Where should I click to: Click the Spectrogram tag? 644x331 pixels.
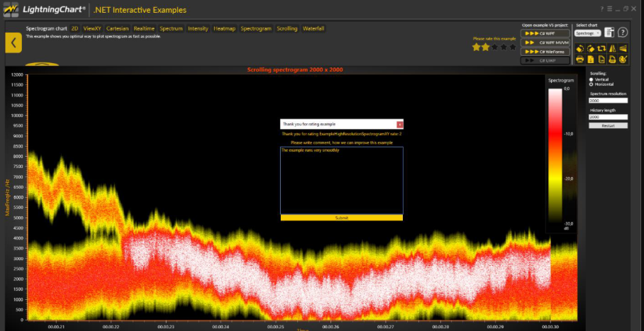[256, 29]
